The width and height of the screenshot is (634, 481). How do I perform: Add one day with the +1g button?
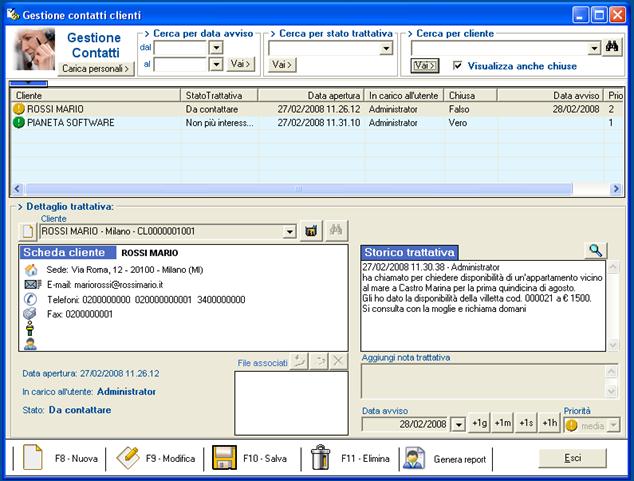pos(479,423)
